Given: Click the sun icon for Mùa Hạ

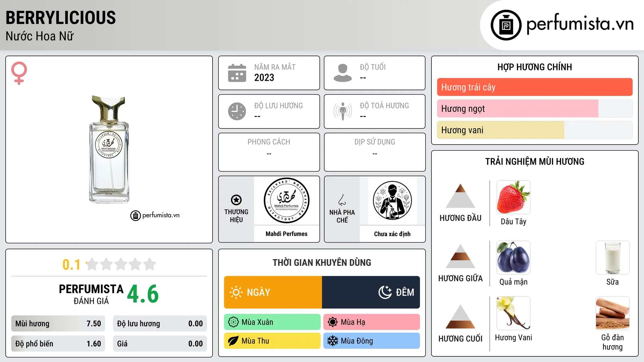Looking at the screenshot, I should click(x=333, y=322).
